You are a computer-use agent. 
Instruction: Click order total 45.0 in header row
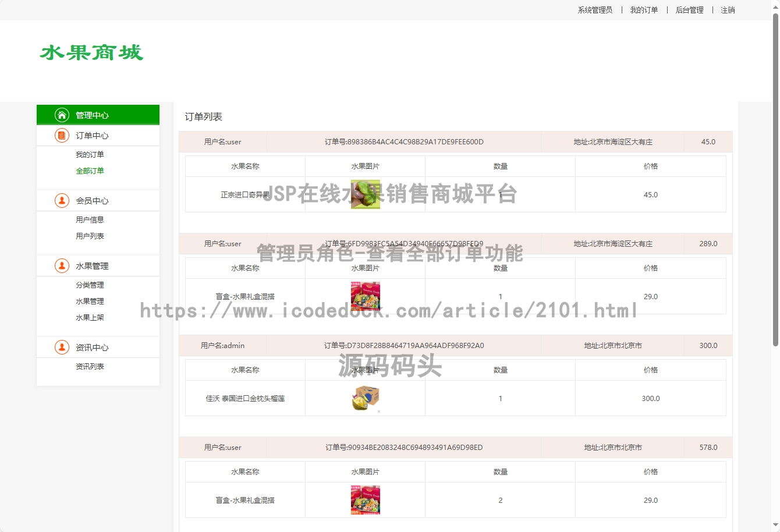(x=708, y=141)
